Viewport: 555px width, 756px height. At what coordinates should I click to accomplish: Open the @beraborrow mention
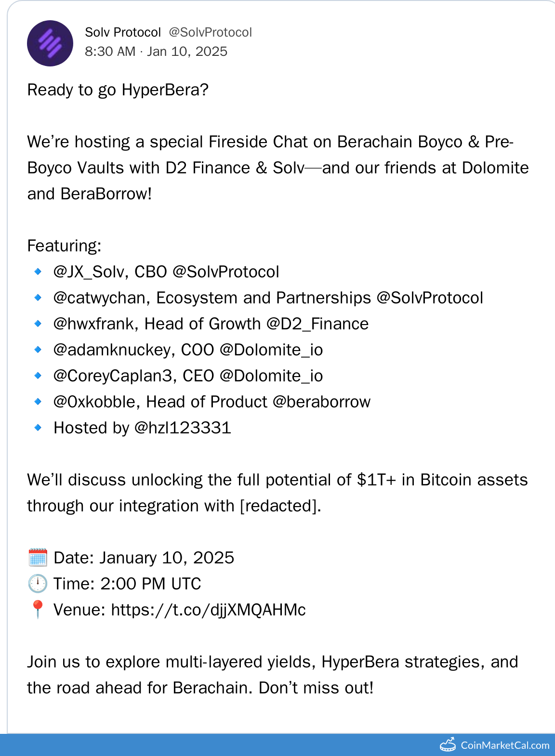tap(321, 402)
